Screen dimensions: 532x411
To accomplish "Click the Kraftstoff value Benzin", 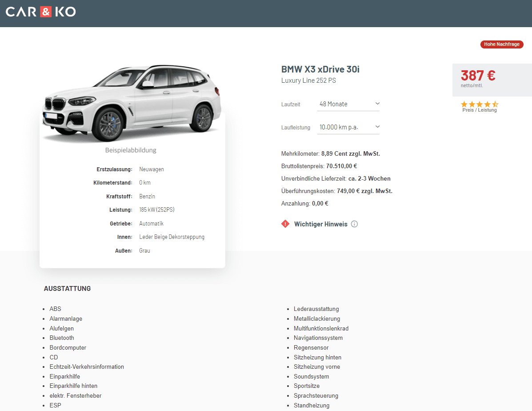I will pos(147,196).
